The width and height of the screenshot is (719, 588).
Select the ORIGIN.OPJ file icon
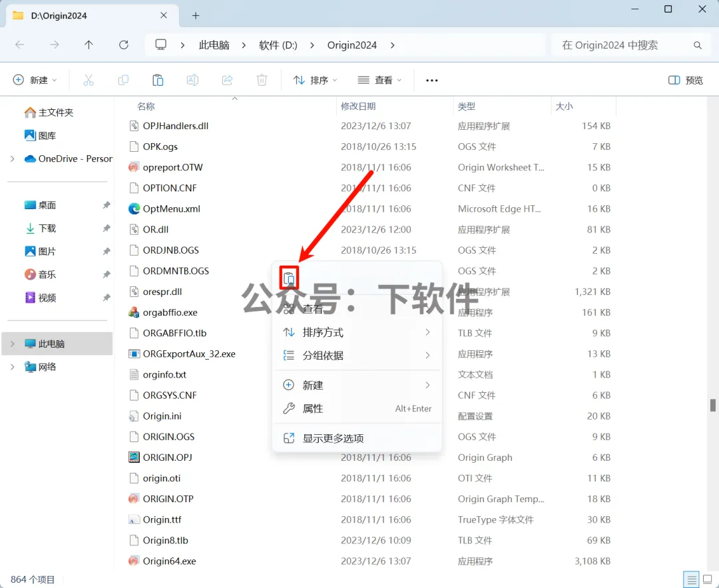(133, 457)
